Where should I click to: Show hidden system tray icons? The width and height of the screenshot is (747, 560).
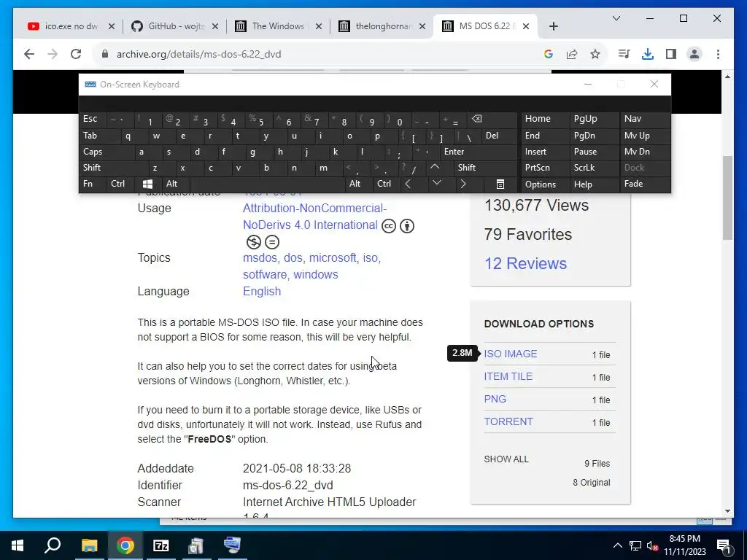(617, 545)
